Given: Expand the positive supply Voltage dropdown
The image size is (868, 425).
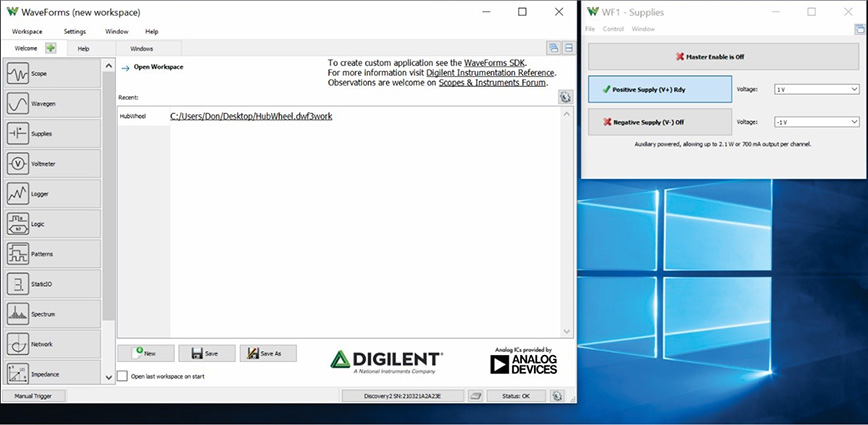Looking at the screenshot, I should [x=817, y=89].
